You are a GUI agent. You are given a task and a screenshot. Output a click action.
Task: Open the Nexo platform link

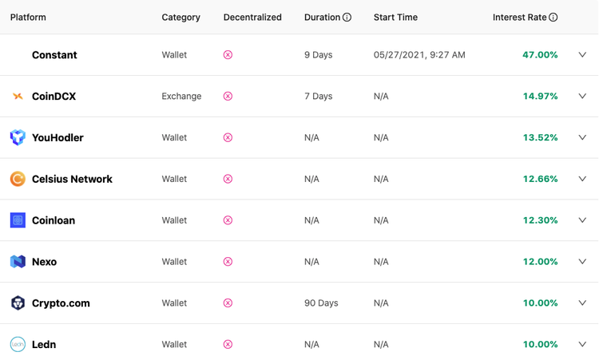click(44, 262)
